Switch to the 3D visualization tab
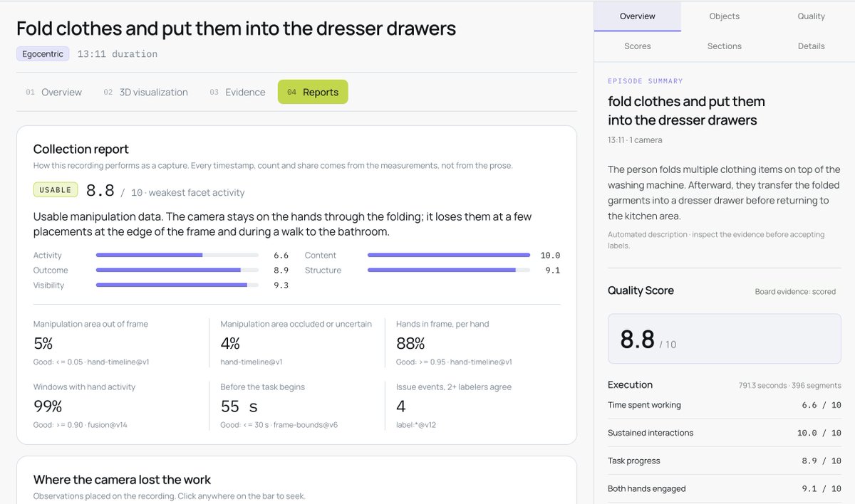This screenshot has height=504, width=855. 146,92
